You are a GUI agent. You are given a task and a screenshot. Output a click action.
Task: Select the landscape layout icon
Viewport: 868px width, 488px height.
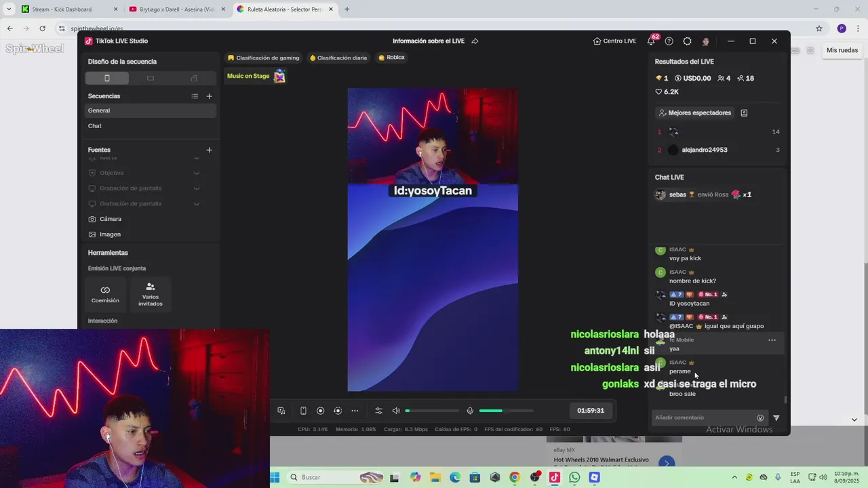pos(151,78)
